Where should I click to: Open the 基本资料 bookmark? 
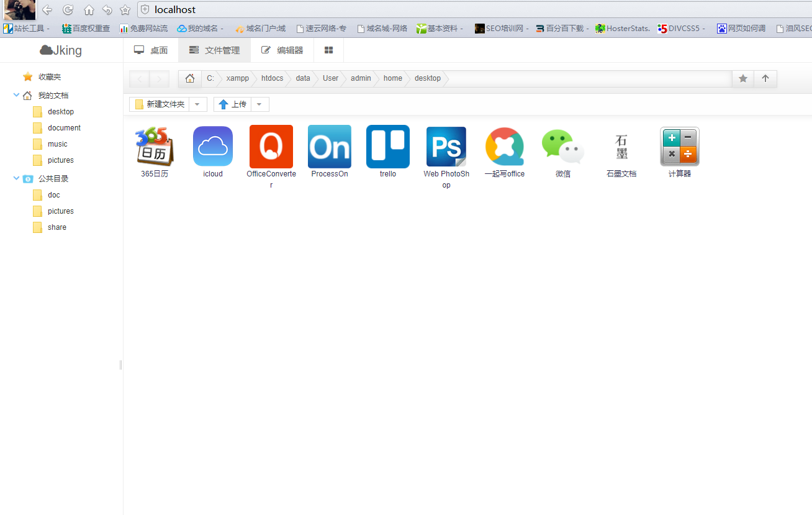[x=440, y=29]
